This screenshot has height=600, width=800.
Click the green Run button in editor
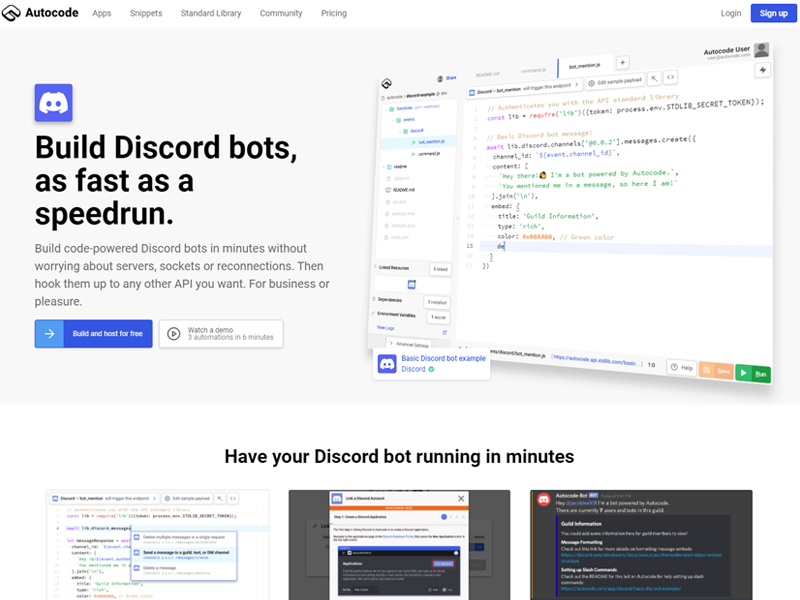pos(754,374)
